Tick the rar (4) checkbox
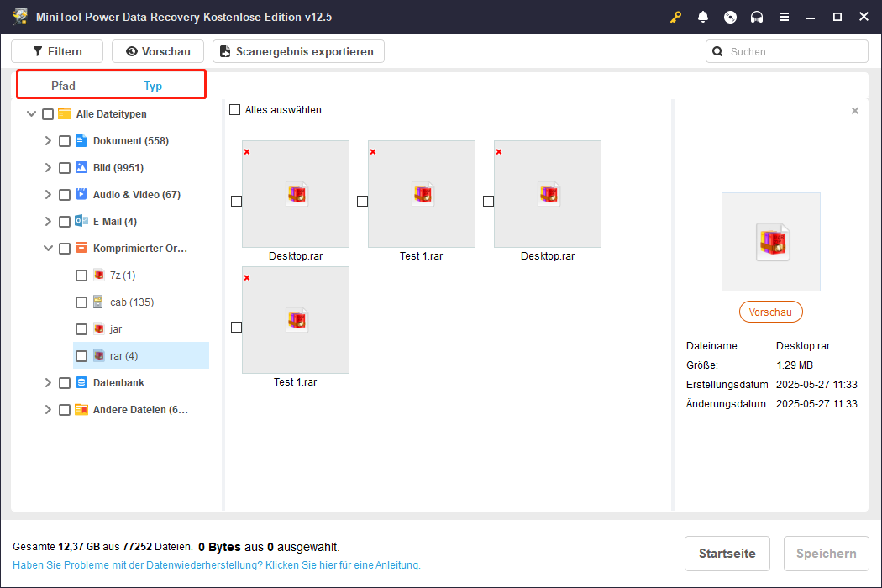This screenshot has height=588, width=882. pyautogui.click(x=81, y=356)
